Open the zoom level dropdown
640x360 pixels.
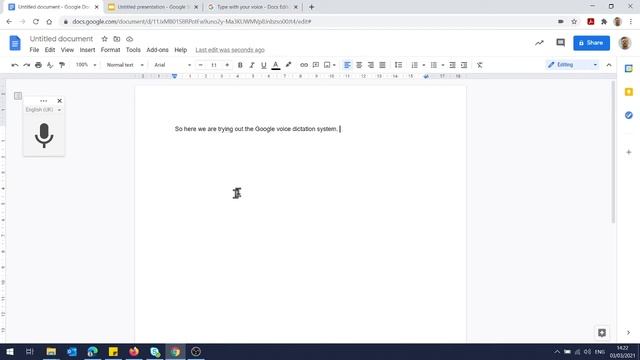click(86, 65)
